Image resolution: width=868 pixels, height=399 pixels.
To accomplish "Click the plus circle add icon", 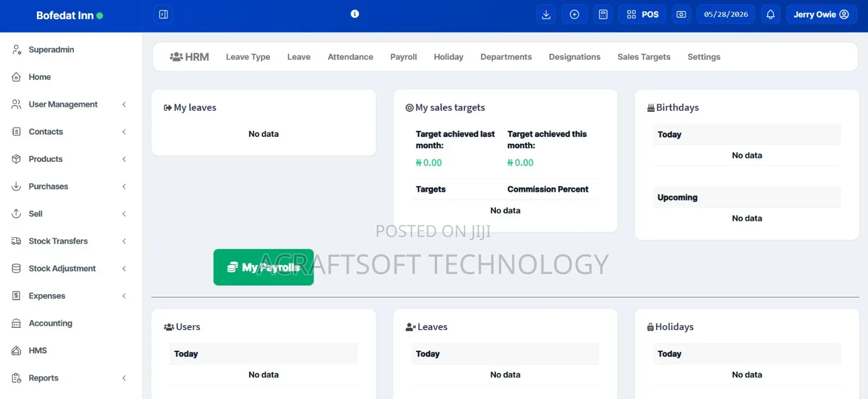I will point(575,15).
